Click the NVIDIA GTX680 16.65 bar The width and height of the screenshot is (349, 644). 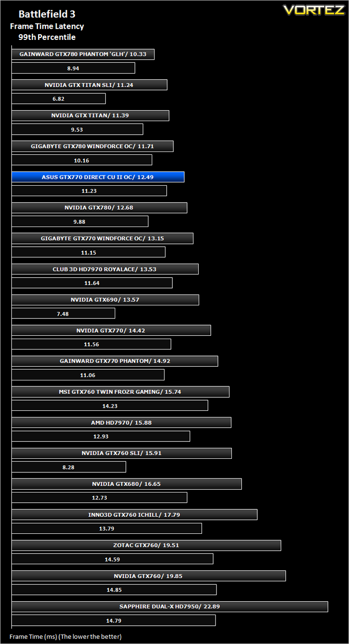[126, 484]
